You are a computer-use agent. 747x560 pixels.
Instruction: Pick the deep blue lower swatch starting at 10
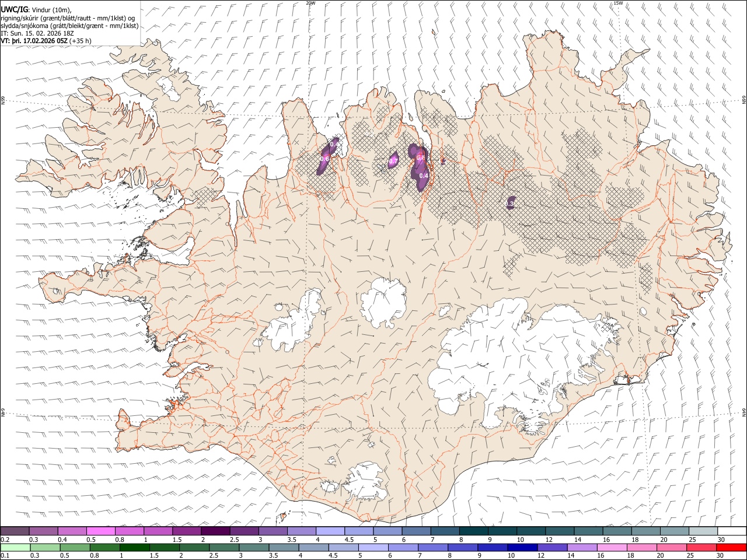click(x=522, y=548)
